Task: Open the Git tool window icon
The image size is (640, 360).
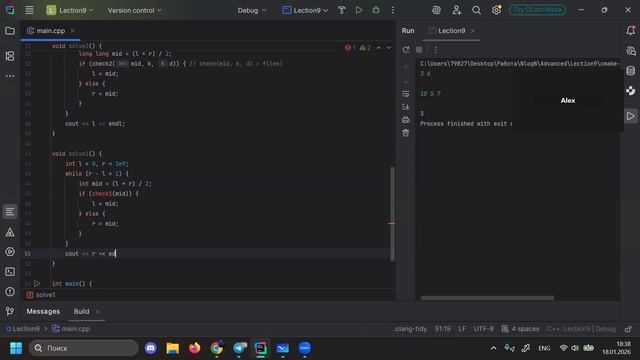Action: tap(10, 312)
